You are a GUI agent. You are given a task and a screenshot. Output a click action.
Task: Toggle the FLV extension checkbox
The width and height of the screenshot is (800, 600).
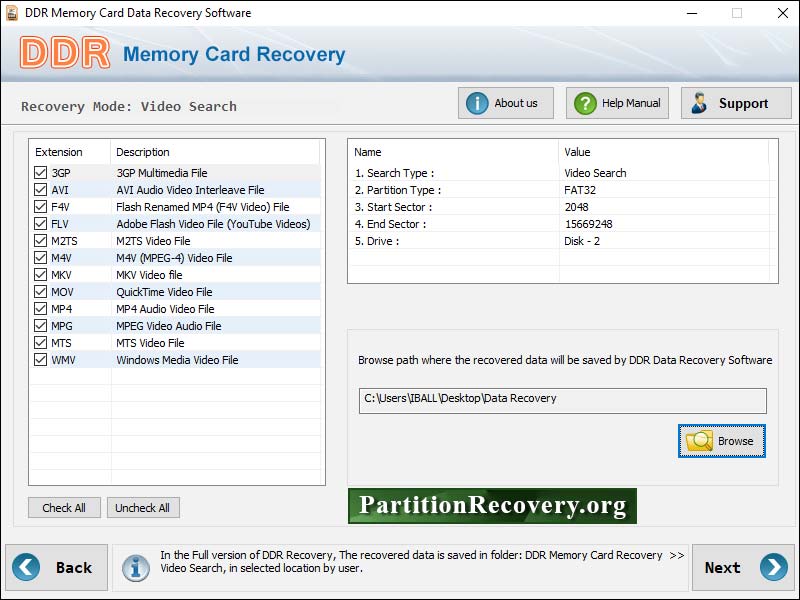[40, 223]
